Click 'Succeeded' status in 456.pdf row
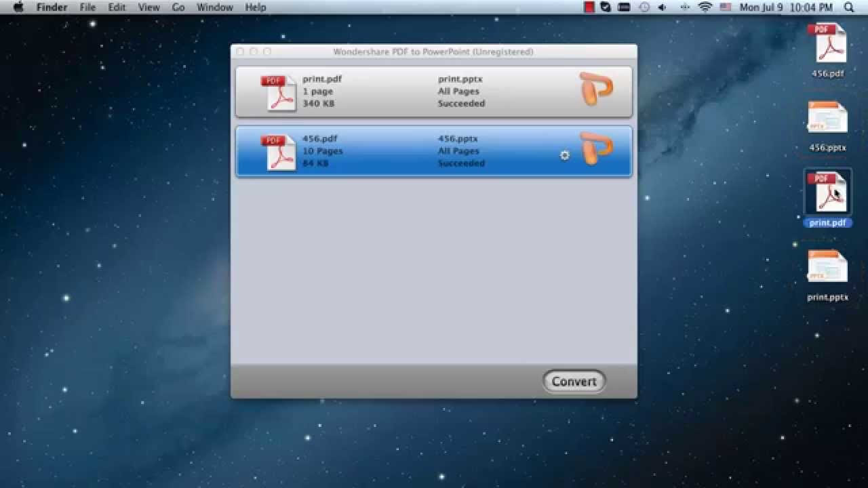Screen dimensions: 868x488 coord(461,163)
